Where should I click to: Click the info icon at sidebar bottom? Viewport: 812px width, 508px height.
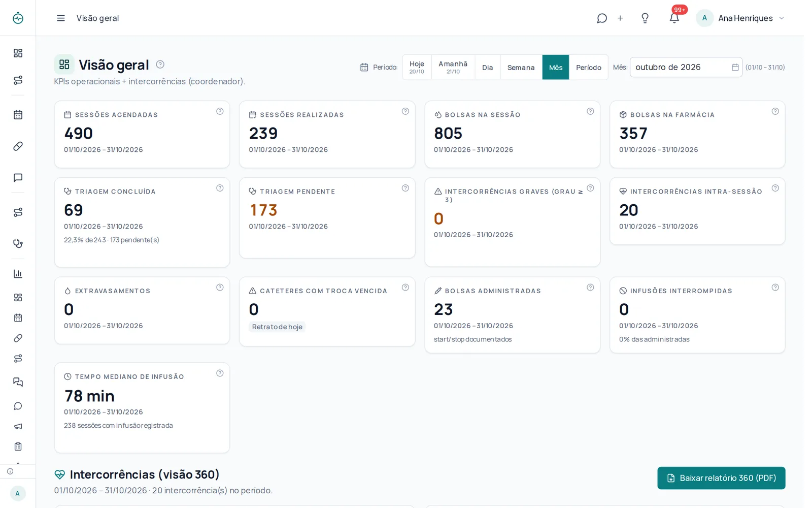coord(10,471)
